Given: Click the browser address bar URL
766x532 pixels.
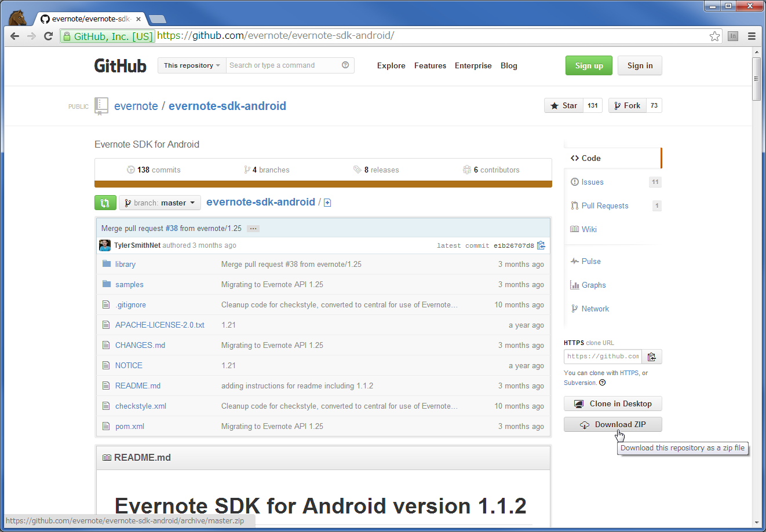Looking at the screenshot, I should 276,36.
